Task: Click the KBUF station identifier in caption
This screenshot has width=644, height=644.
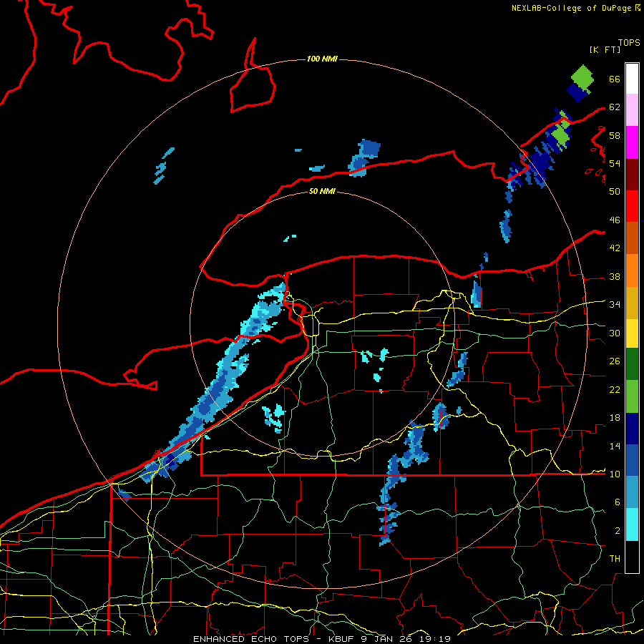Action: pyautogui.click(x=343, y=639)
